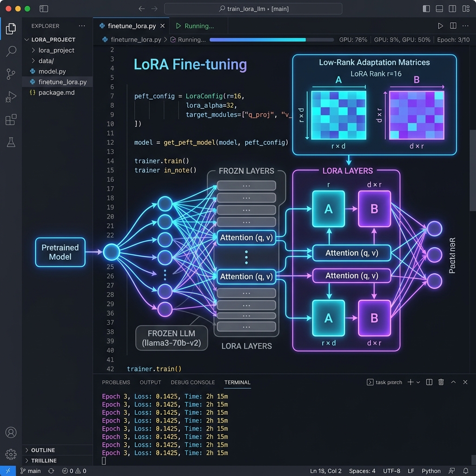Click the training progress bar
This screenshot has height=476, width=476.
[271, 40]
